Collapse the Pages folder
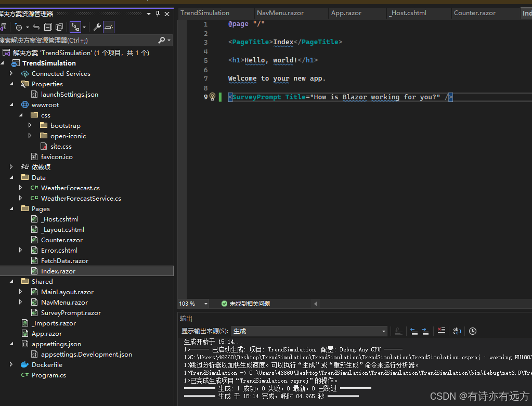The image size is (532, 406). point(12,208)
